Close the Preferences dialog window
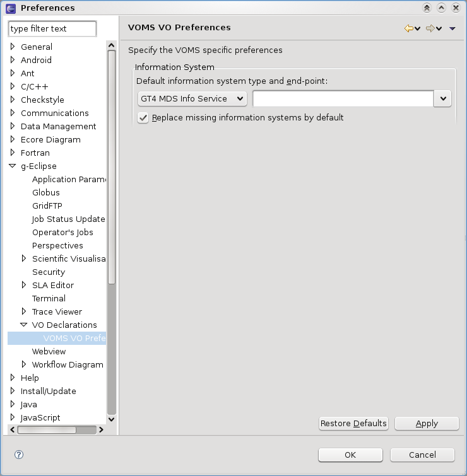Screen dimensions: 467x476 click(456, 8)
